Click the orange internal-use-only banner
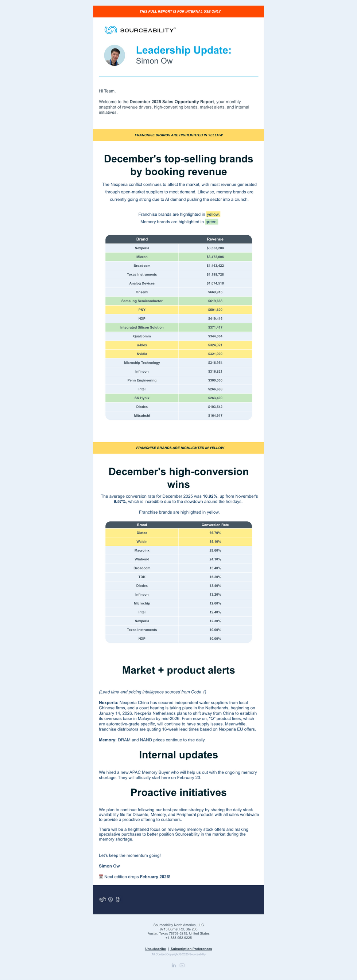The image size is (357, 980). point(179,11)
